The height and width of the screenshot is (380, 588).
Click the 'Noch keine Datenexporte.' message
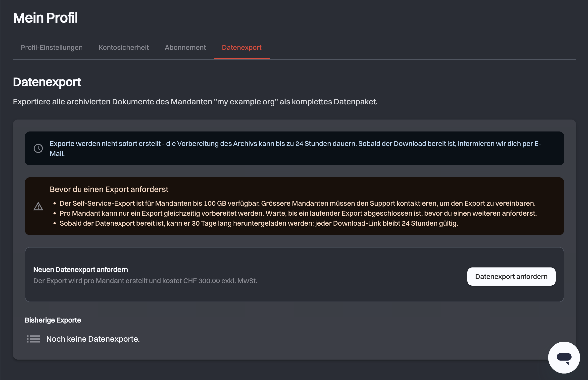[93, 339]
